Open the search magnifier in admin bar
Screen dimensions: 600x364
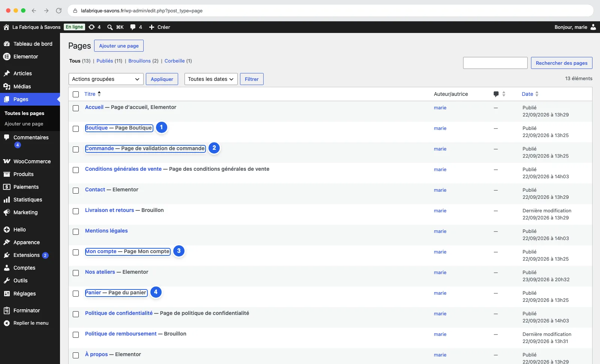(110, 27)
